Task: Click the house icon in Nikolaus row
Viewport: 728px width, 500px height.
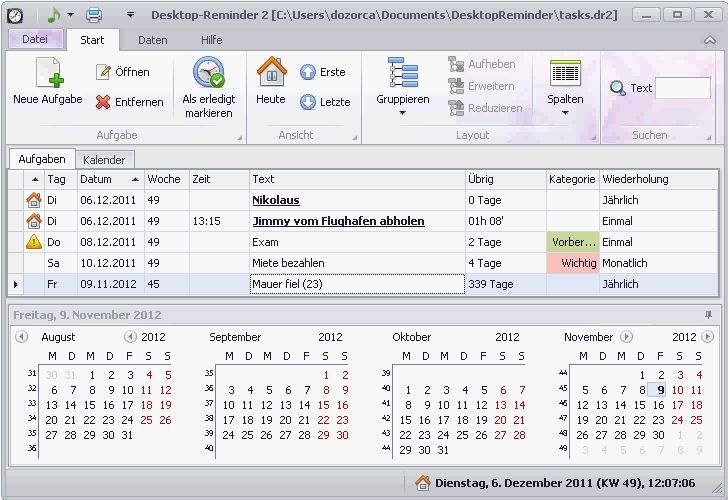Action: pyautogui.click(x=34, y=200)
